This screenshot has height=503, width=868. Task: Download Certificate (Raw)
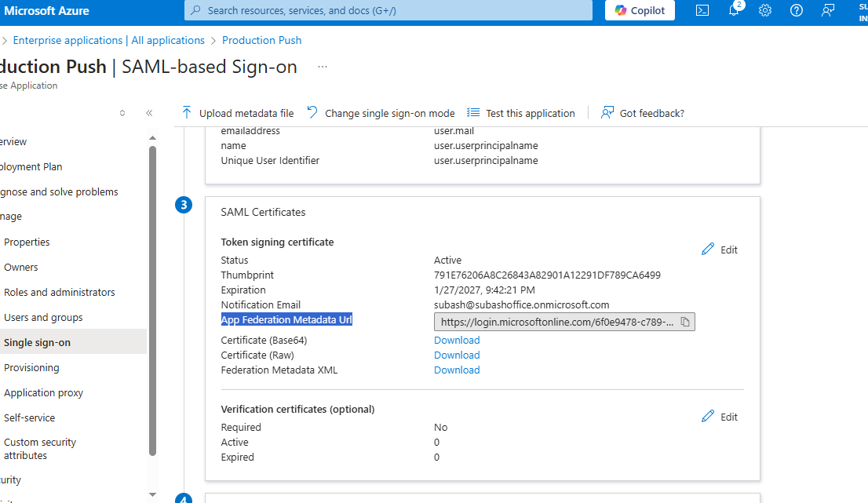coord(457,355)
